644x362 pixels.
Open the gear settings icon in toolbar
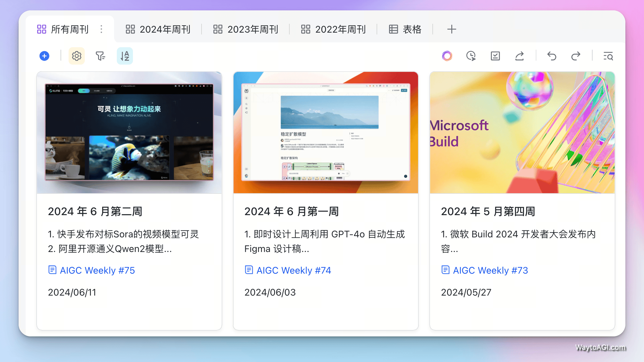coord(77,56)
